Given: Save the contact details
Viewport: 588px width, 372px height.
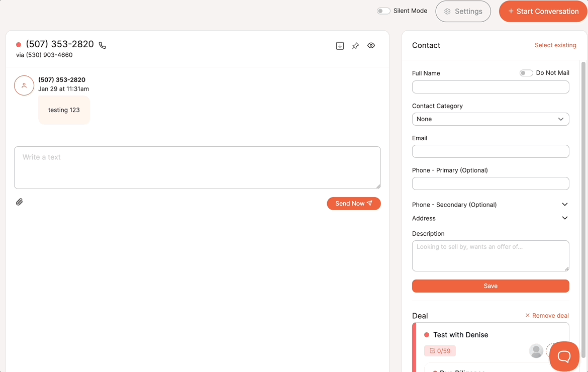Looking at the screenshot, I should (491, 286).
